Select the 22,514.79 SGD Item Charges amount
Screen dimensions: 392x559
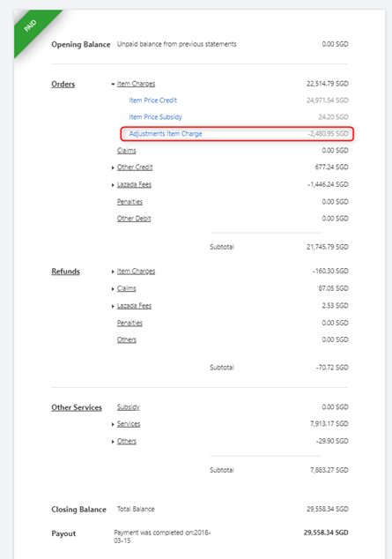click(328, 84)
